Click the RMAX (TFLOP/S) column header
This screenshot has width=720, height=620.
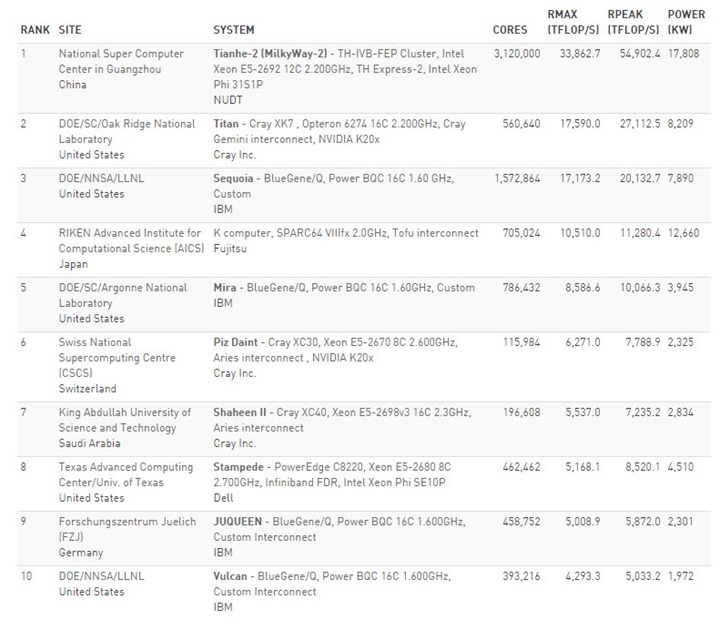[x=573, y=22]
